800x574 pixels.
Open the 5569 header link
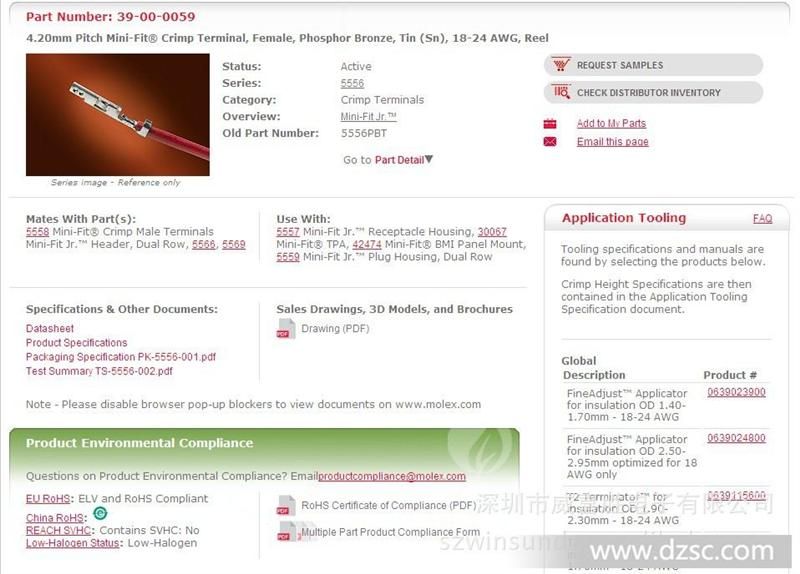[234, 244]
